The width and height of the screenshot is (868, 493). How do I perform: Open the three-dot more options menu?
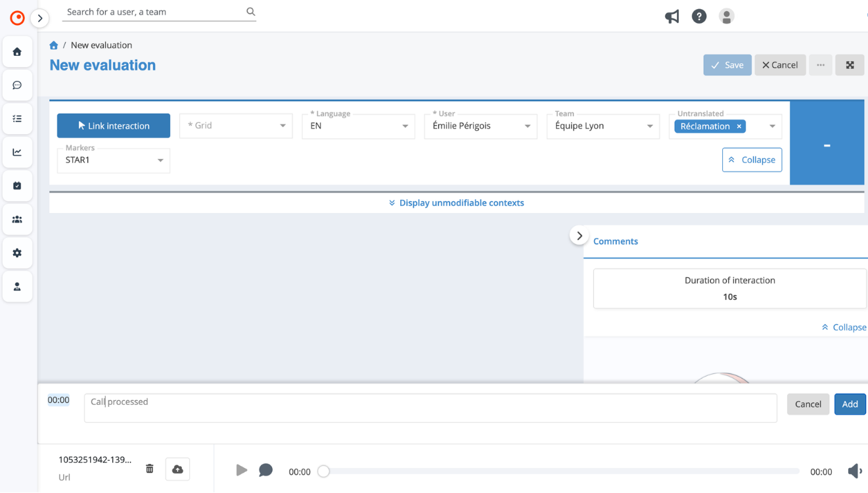click(x=821, y=65)
